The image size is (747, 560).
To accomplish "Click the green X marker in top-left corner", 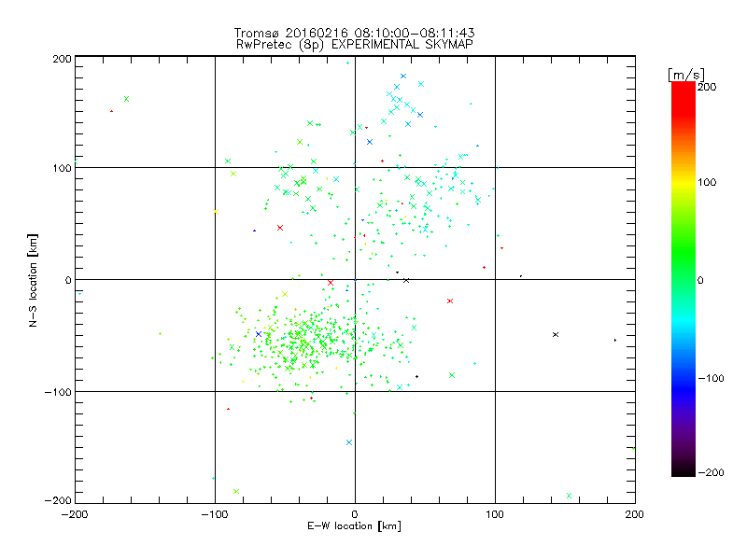I will tap(127, 99).
